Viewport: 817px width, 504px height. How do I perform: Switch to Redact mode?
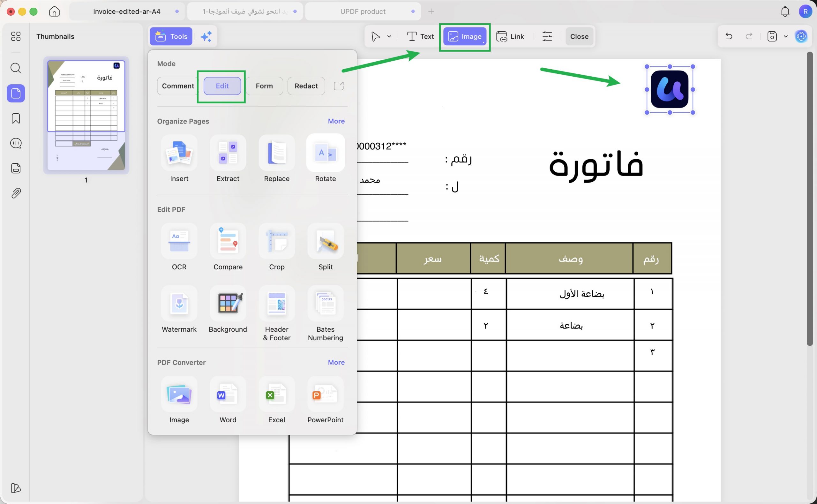(306, 86)
